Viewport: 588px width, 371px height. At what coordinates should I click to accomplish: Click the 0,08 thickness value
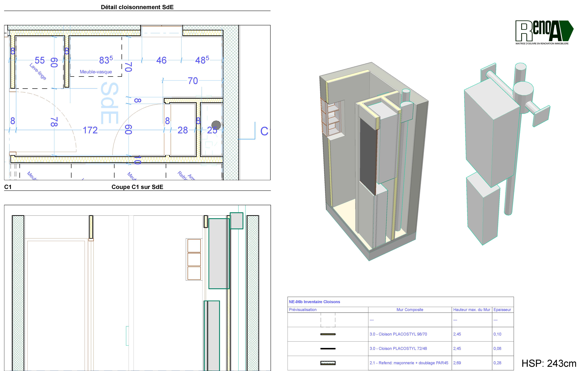point(497,349)
